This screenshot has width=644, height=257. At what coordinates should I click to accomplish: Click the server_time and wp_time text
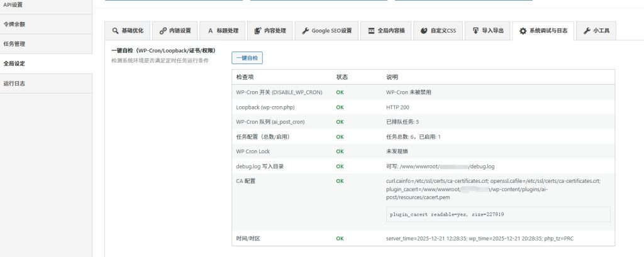coord(480,239)
